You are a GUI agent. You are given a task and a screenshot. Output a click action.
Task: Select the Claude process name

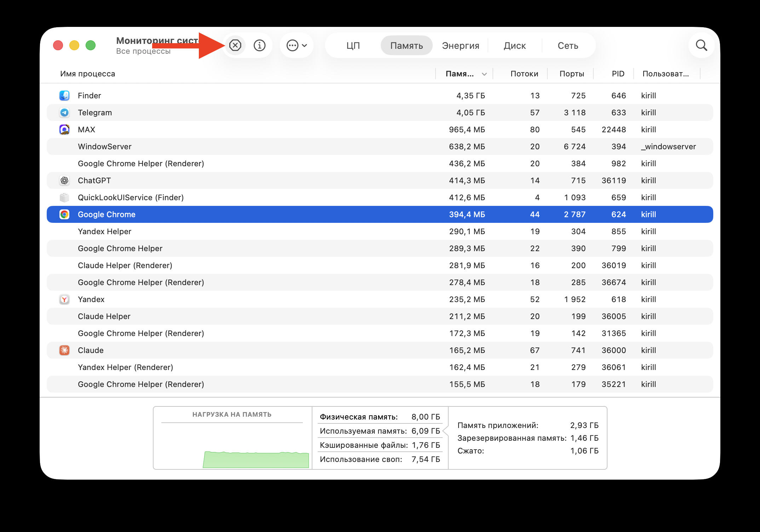(x=91, y=350)
